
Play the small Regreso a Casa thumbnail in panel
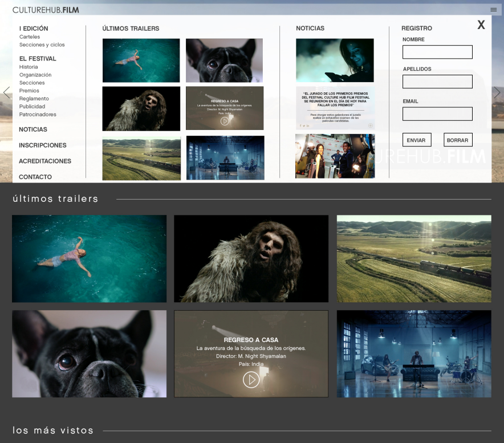coord(225,121)
